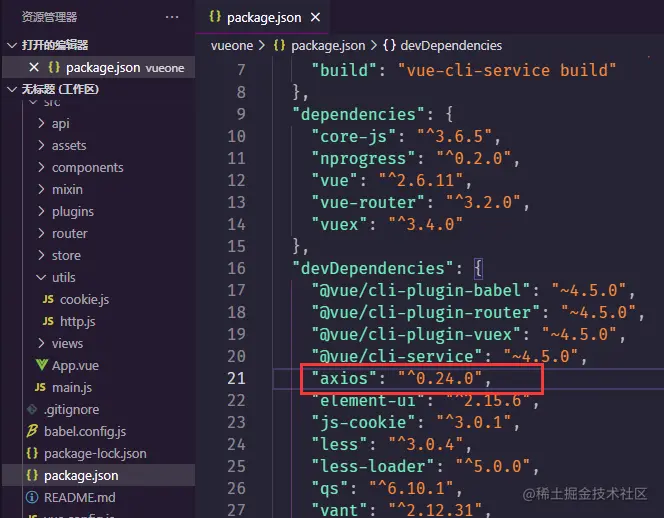Open the package-lock.json file
The height and width of the screenshot is (518, 664).
tap(95, 454)
